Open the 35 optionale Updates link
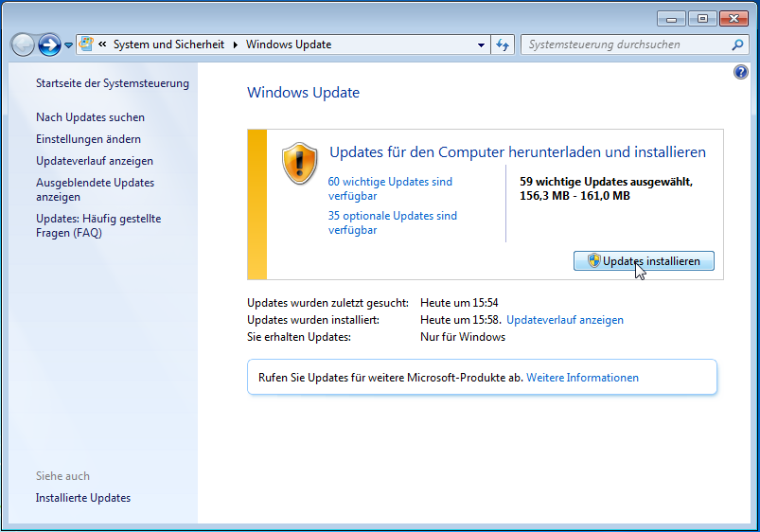760x532 pixels. click(x=393, y=222)
